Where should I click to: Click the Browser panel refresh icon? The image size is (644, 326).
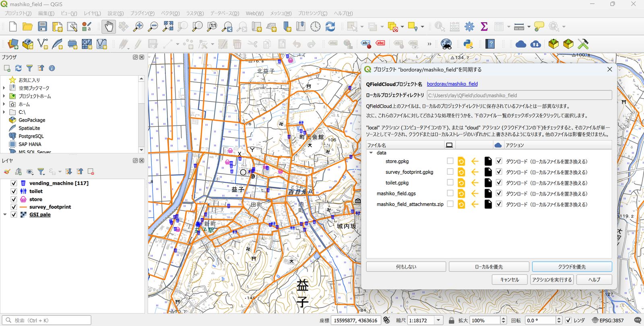pyautogui.click(x=18, y=68)
